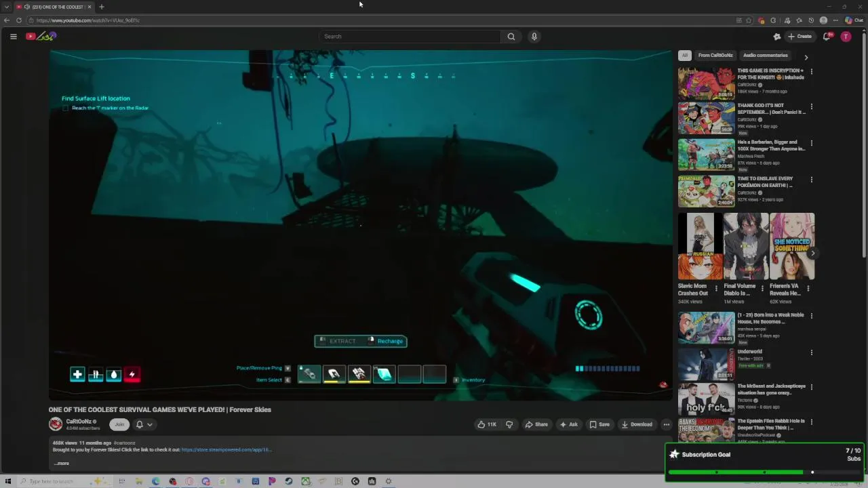The image size is (868, 488).
Task: Switch to the ONE OF THE COOLEST browser tab
Action: pyautogui.click(x=54, y=7)
